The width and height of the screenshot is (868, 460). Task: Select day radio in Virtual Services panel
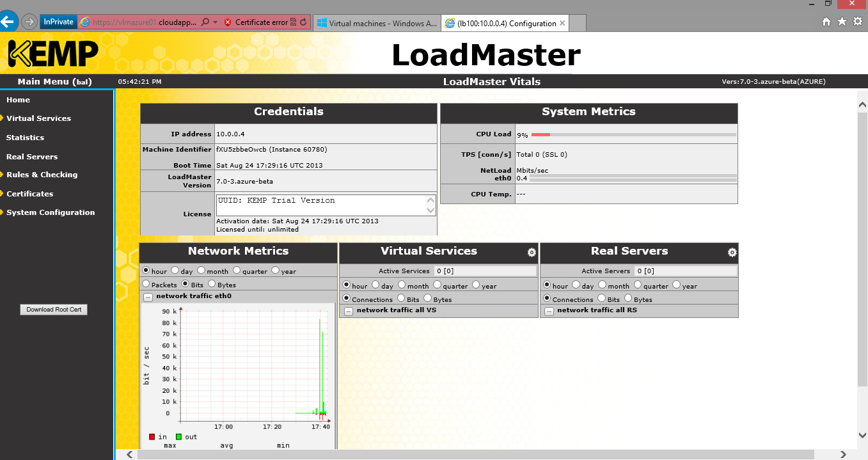tap(376, 285)
